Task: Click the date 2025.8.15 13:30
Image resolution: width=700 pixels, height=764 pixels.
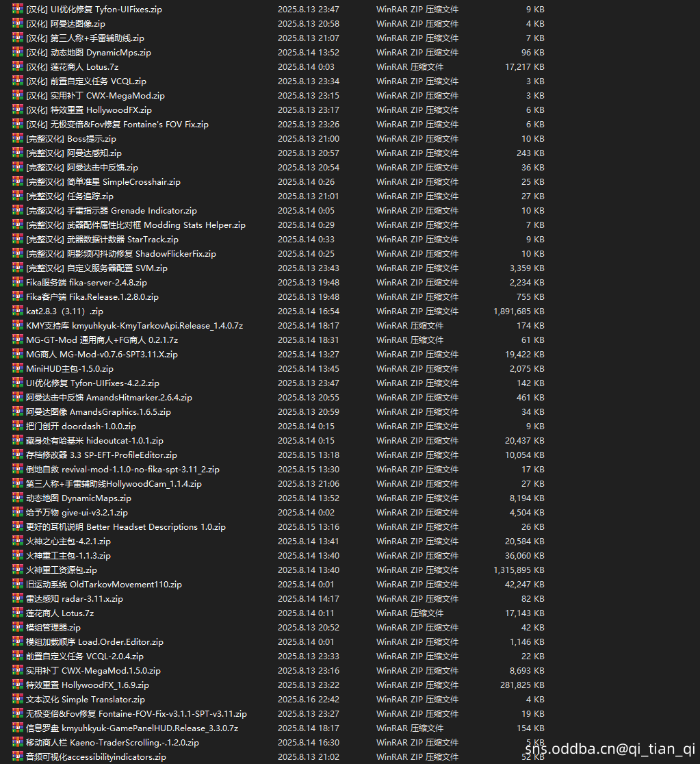Action: pos(309,469)
